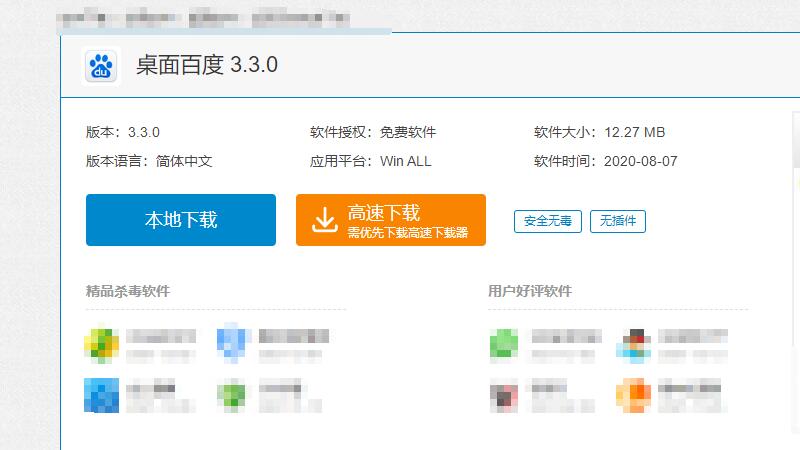Screen dimensions: 800x450
Task: Open the small green icon under 精品杀毒软件
Action: click(x=233, y=396)
